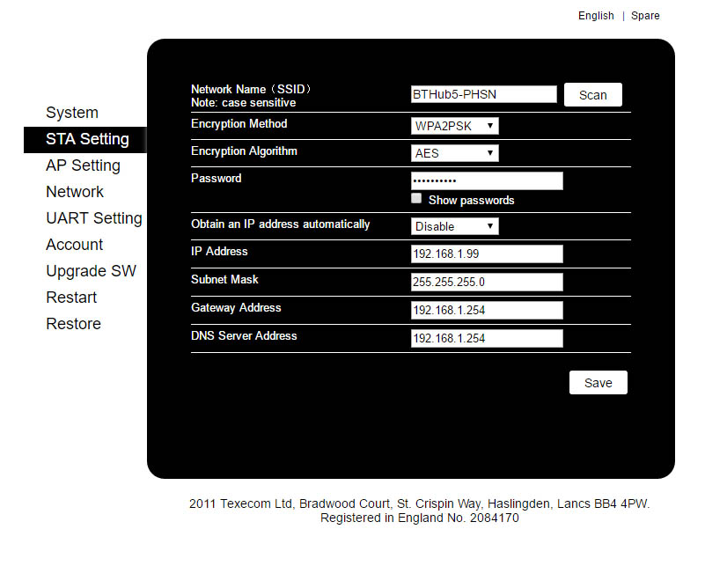Open the System menu page

tap(72, 113)
